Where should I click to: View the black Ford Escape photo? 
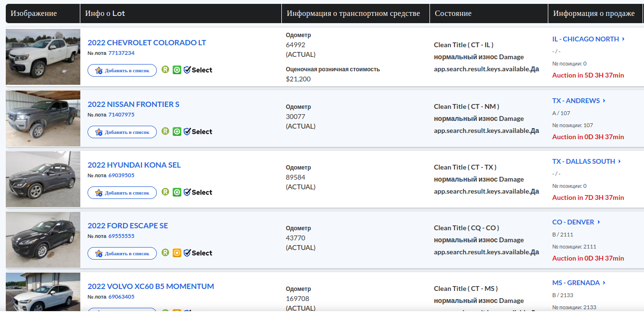point(43,240)
